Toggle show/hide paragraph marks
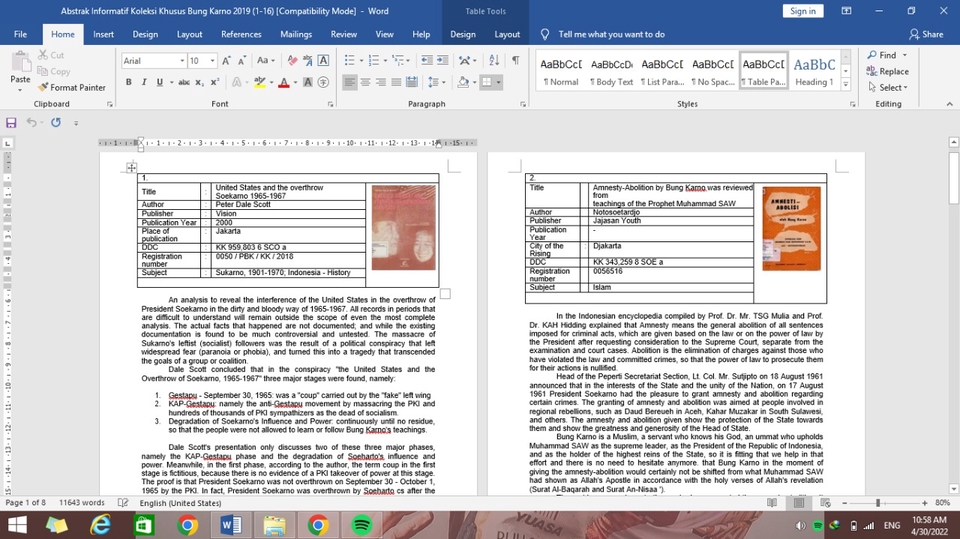The height and width of the screenshot is (539, 960). [515, 61]
